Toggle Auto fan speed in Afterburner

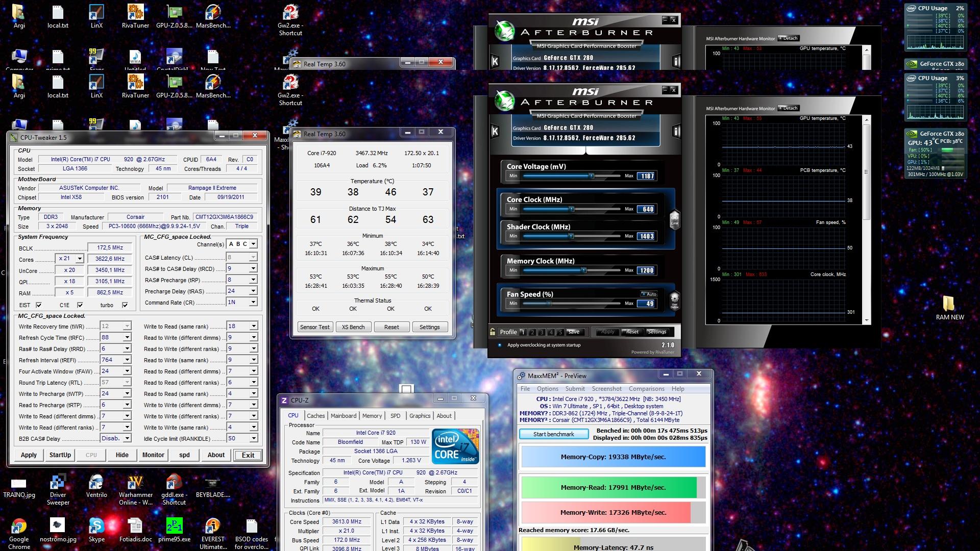coord(649,294)
